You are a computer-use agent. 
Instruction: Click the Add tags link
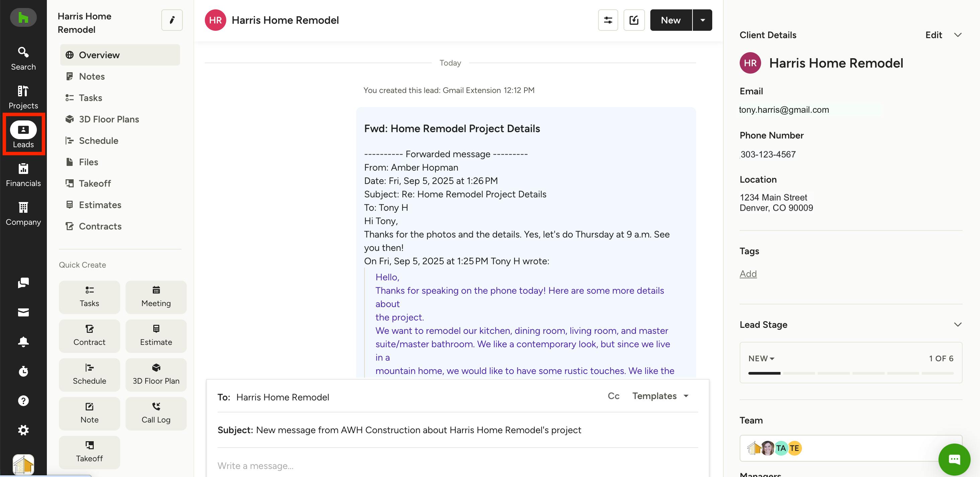[x=748, y=274]
